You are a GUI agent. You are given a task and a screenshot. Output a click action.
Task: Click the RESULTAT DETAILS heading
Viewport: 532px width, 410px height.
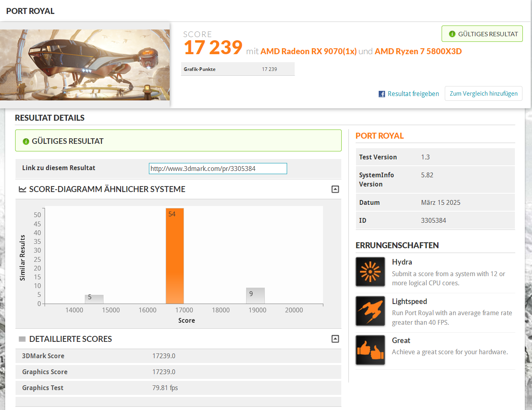pyautogui.click(x=50, y=118)
